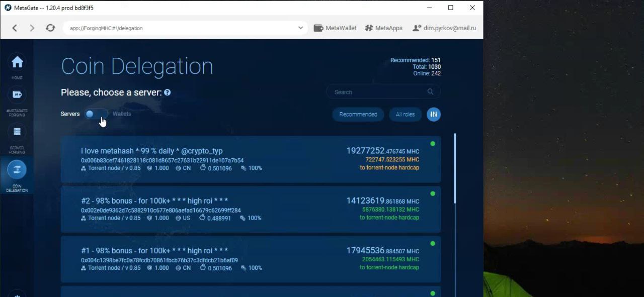Filter by Recommended servers
644x297 pixels.
(358, 115)
